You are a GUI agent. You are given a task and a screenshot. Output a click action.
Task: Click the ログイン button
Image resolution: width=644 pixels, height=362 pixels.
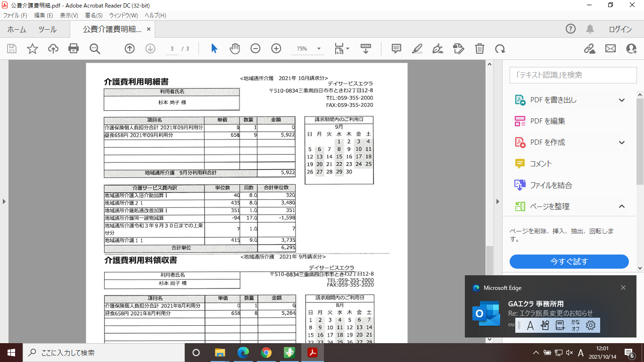[x=620, y=29]
